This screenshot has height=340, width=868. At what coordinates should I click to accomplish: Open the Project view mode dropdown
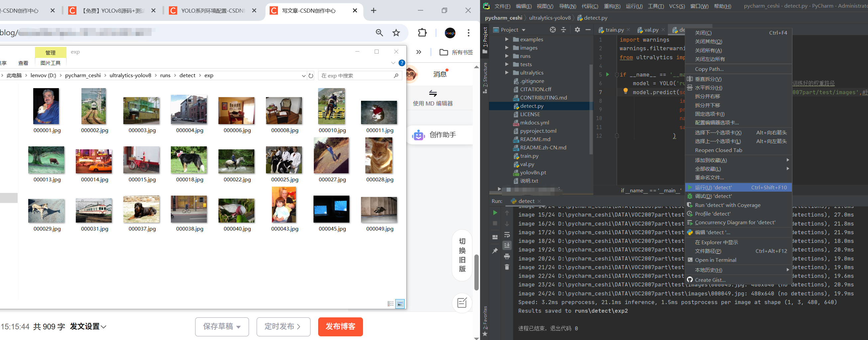click(524, 30)
